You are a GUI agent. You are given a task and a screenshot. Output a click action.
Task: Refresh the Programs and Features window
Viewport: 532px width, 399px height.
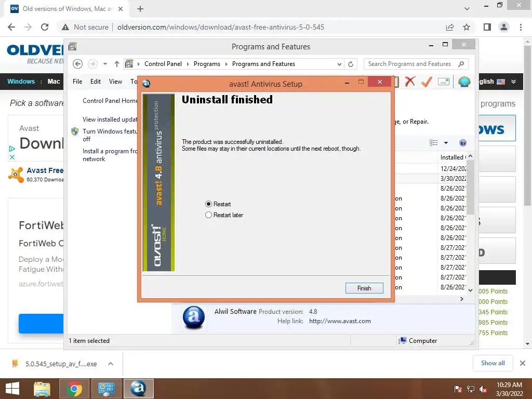(351, 64)
